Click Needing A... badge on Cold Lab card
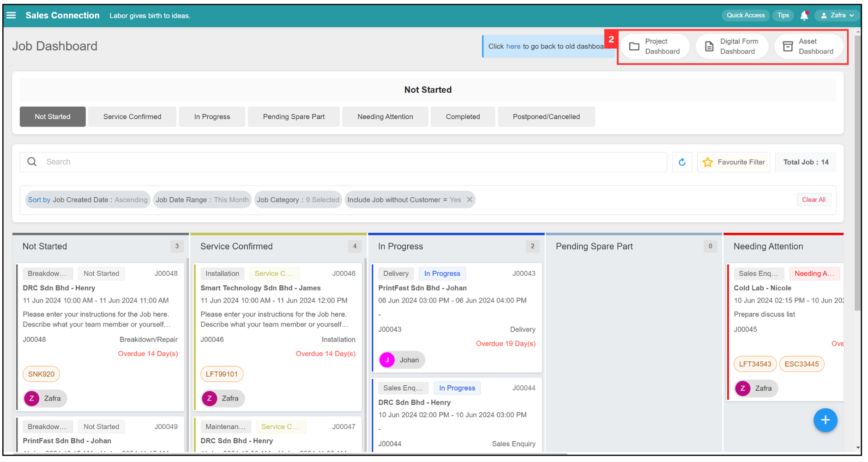The height and width of the screenshot is (462, 868). 814,274
